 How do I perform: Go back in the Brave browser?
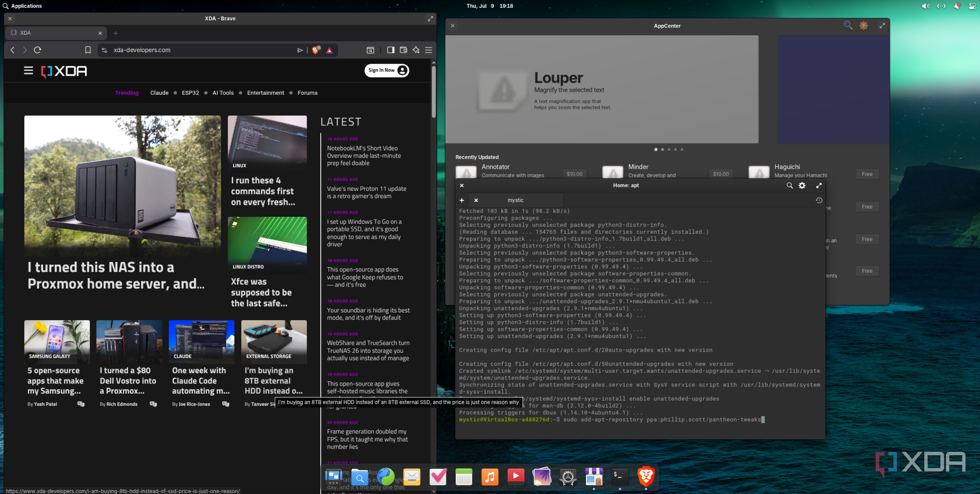coord(12,50)
